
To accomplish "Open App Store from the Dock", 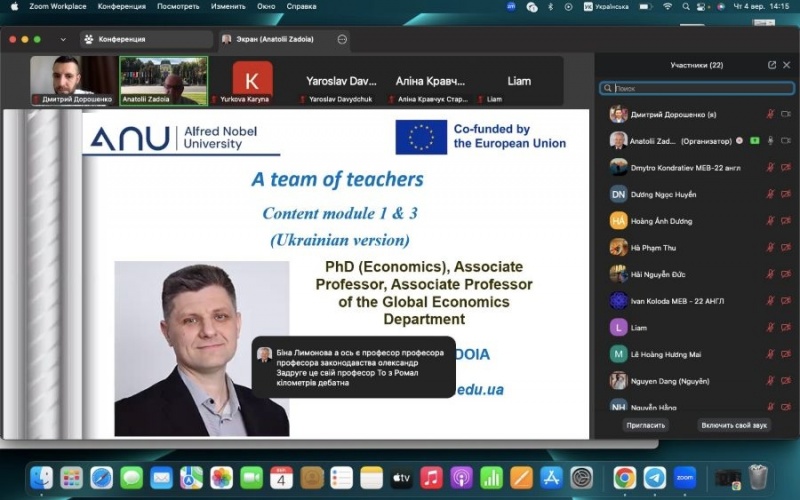I will (x=552, y=478).
